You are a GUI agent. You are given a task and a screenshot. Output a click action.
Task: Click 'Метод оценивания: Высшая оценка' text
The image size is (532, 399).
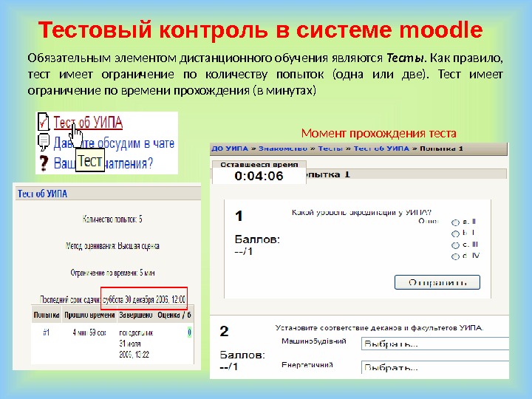pyautogui.click(x=112, y=246)
